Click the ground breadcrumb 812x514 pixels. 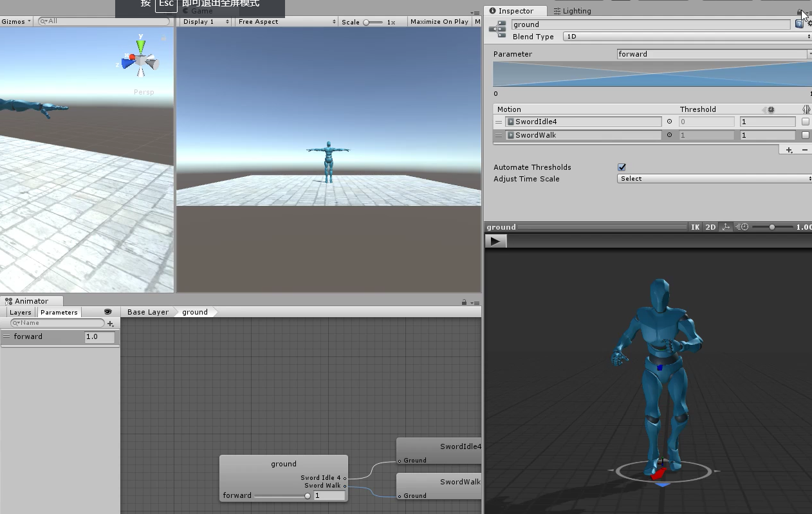click(x=195, y=312)
